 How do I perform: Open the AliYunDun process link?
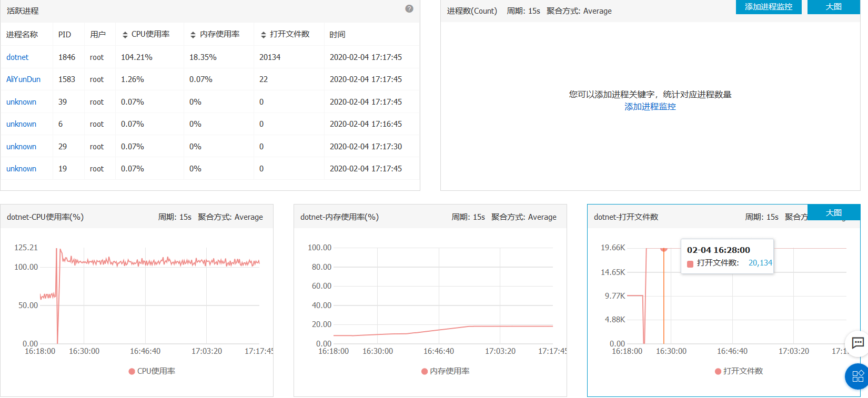(x=23, y=79)
